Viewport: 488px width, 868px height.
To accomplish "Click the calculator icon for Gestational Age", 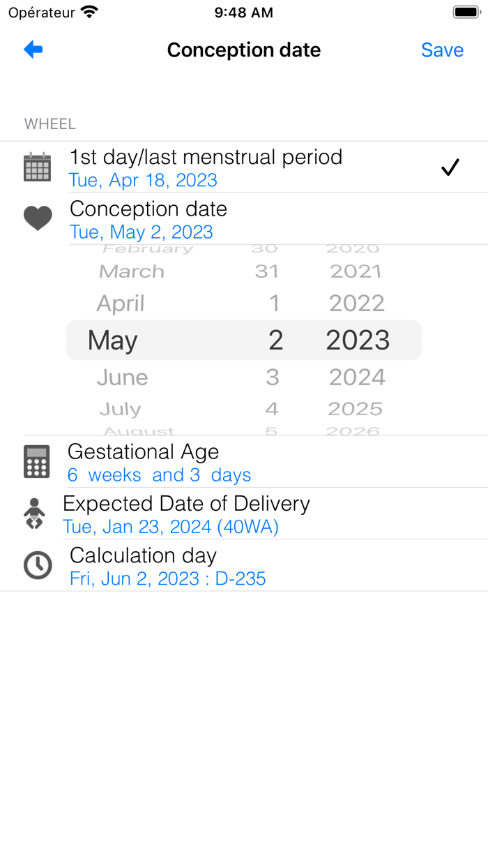I will (37, 462).
